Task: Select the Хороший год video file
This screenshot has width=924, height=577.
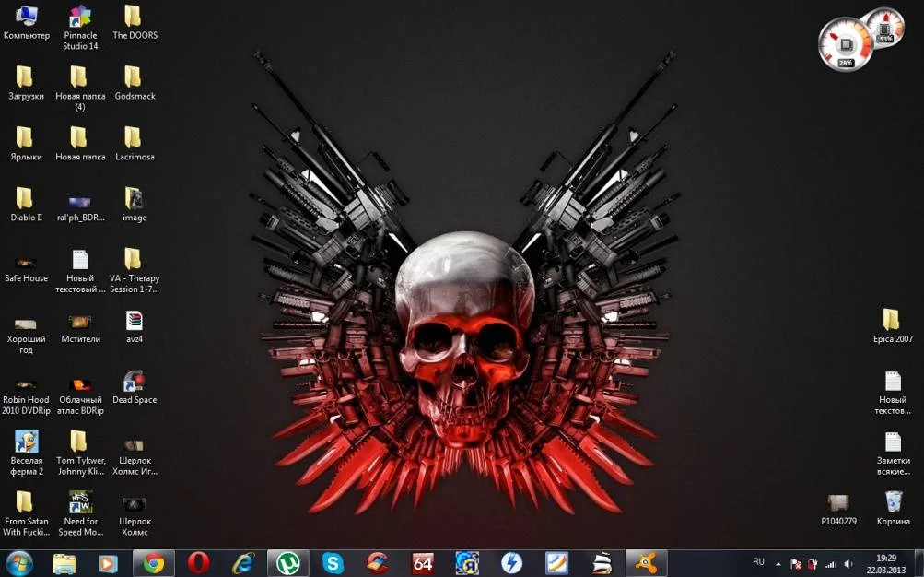Action: (26, 336)
